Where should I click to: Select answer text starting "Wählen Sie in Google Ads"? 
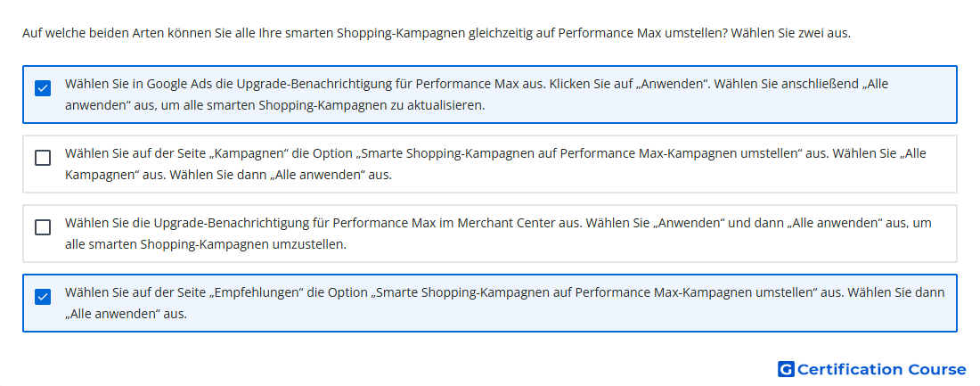[x=477, y=94]
